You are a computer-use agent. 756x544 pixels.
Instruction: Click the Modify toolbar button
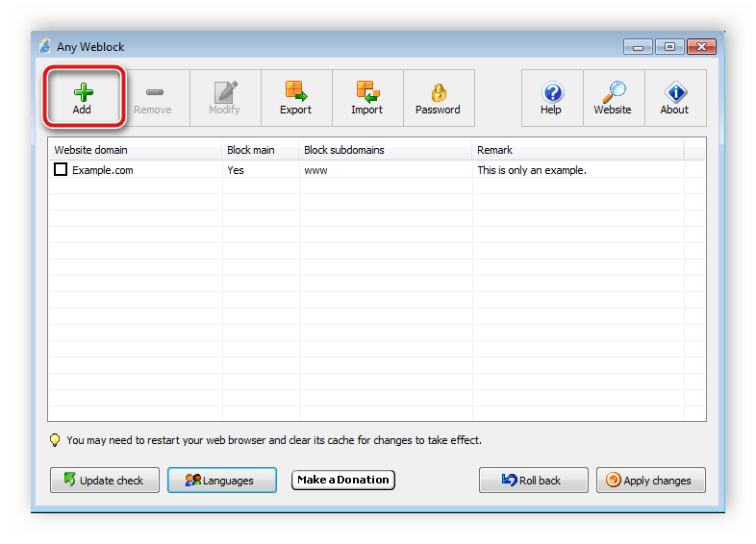[x=225, y=98]
